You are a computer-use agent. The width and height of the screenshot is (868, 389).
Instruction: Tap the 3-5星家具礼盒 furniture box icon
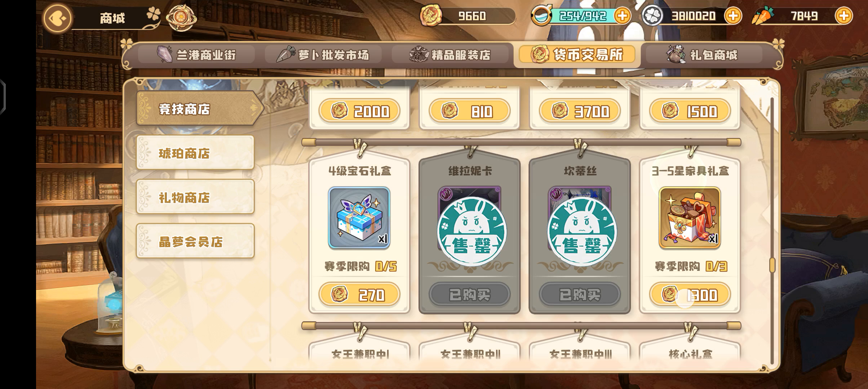click(x=690, y=218)
